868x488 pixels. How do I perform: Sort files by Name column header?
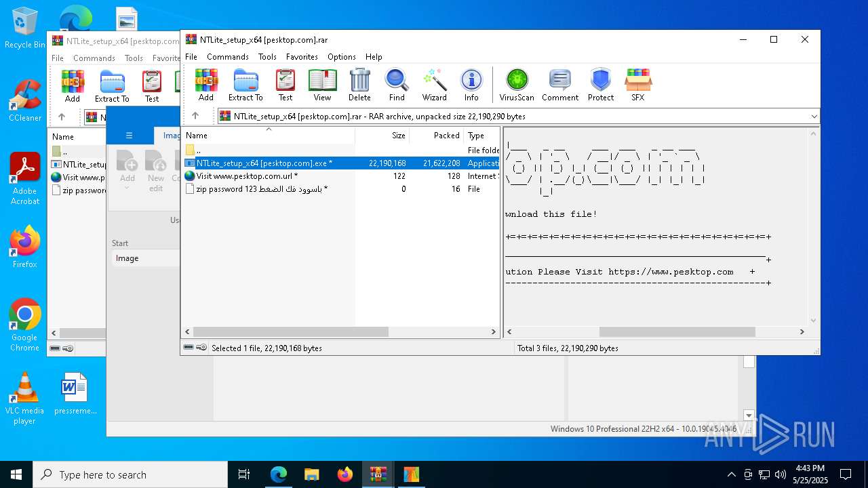pos(268,135)
